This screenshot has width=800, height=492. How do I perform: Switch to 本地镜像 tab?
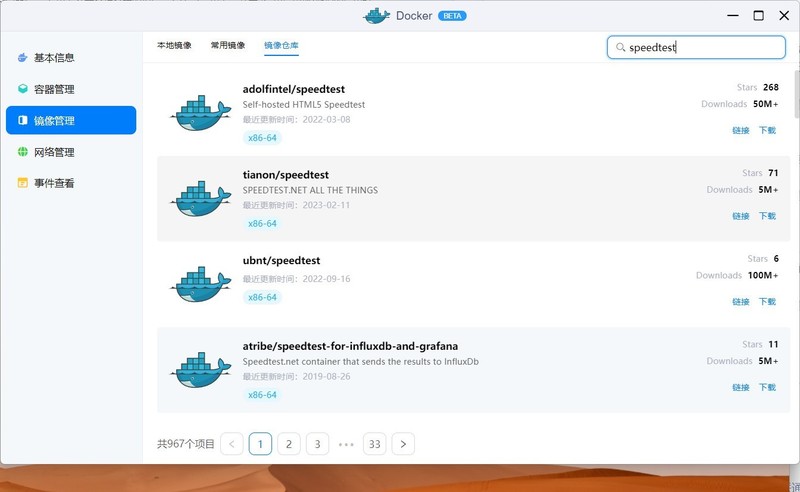pos(174,45)
